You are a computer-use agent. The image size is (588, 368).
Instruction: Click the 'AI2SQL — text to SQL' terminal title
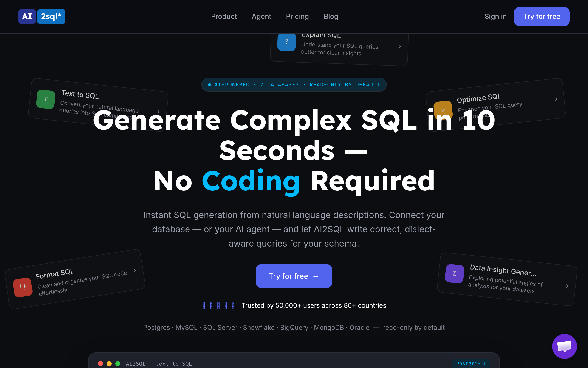159,364
